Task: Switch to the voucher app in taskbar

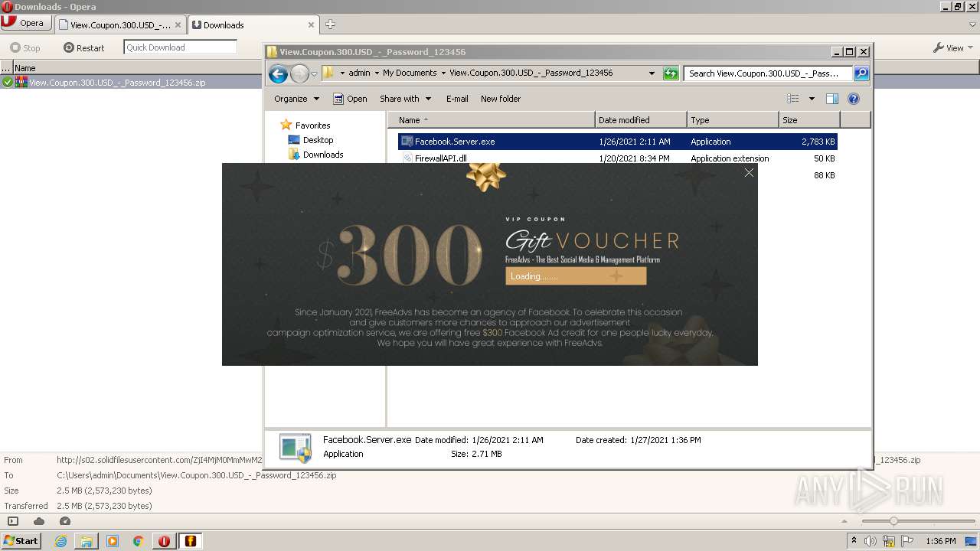Action: [191, 541]
